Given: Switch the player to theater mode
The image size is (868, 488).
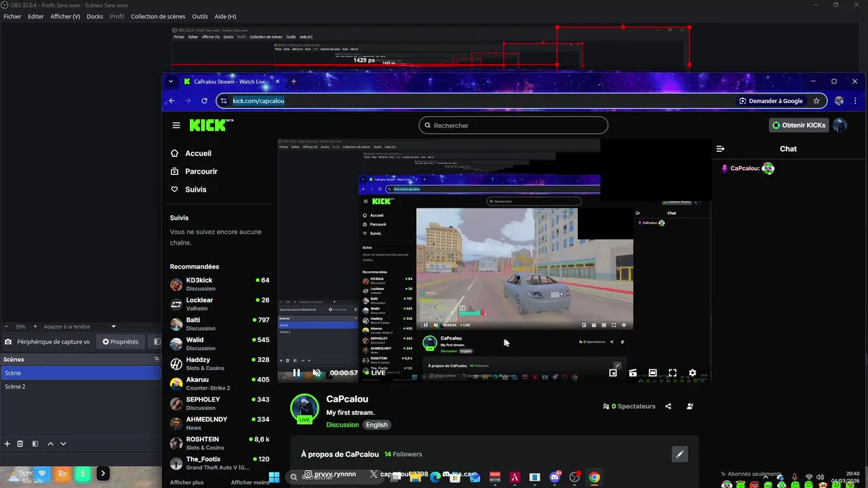Looking at the screenshot, I should click(x=652, y=373).
